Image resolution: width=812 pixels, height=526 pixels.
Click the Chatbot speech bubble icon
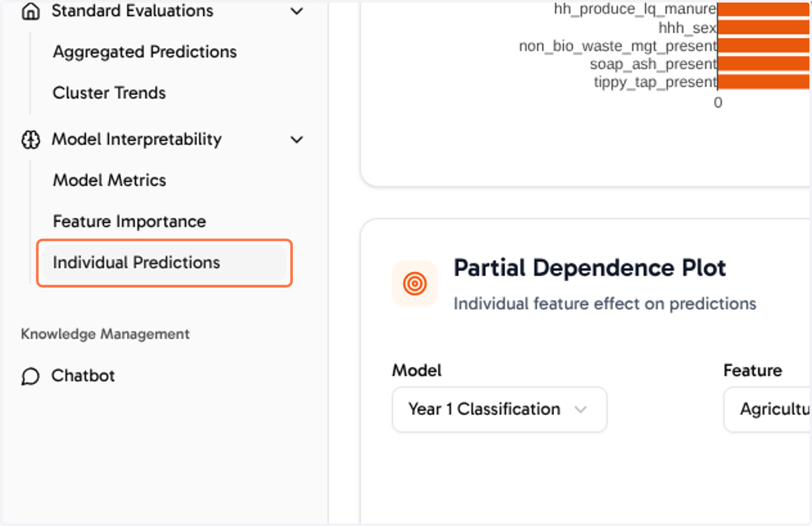[30, 376]
